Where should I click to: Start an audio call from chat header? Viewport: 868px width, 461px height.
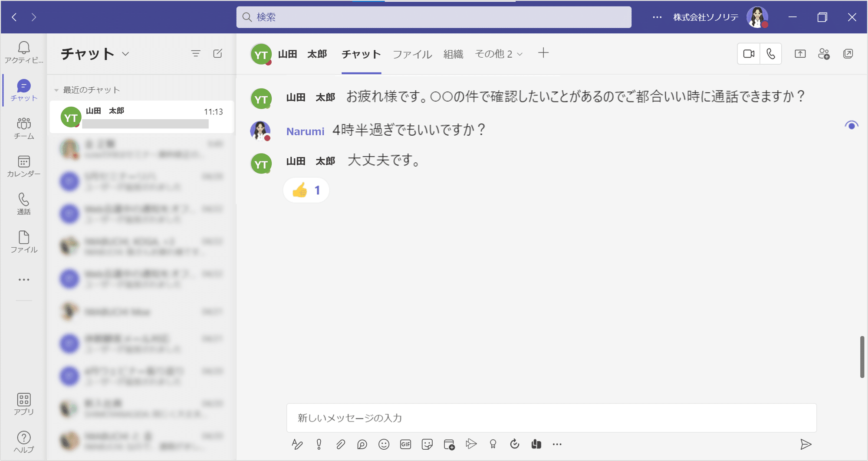pyautogui.click(x=770, y=53)
